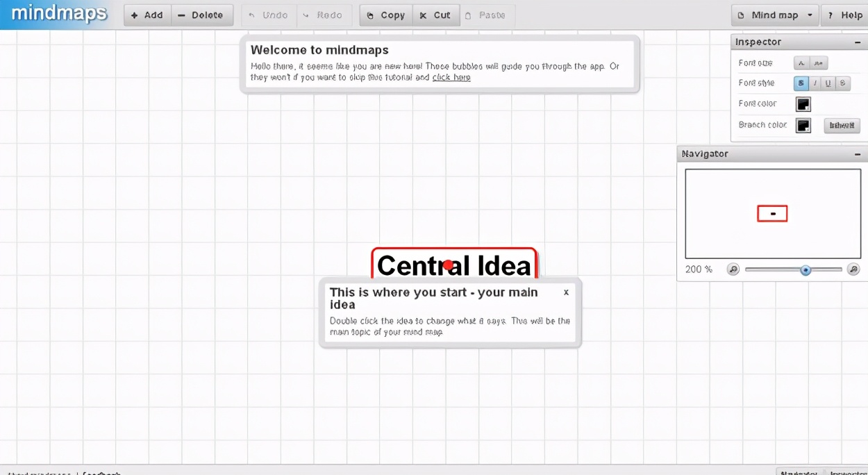Toggle italic font style
Image resolution: width=868 pixels, height=475 pixels.
pos(815,83)
